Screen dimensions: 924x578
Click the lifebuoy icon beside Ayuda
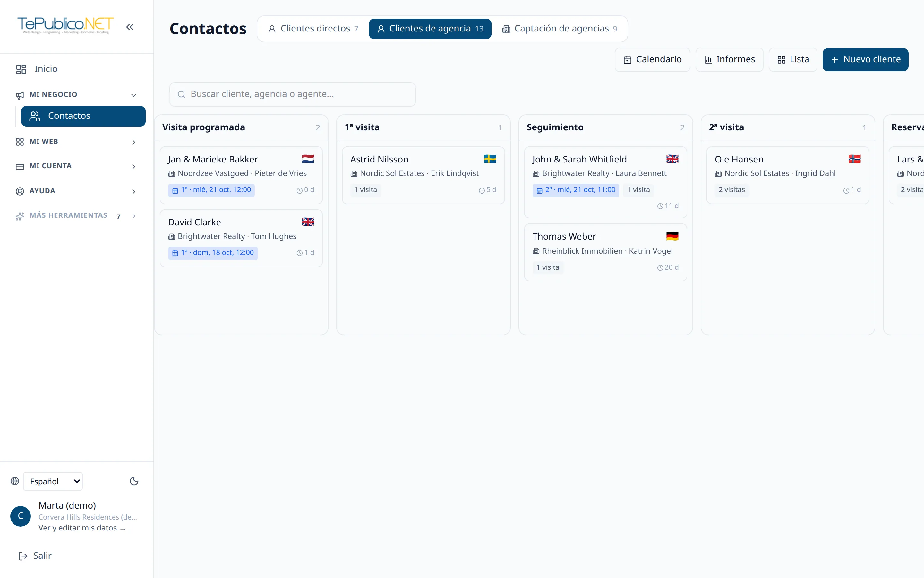(20, 191)
